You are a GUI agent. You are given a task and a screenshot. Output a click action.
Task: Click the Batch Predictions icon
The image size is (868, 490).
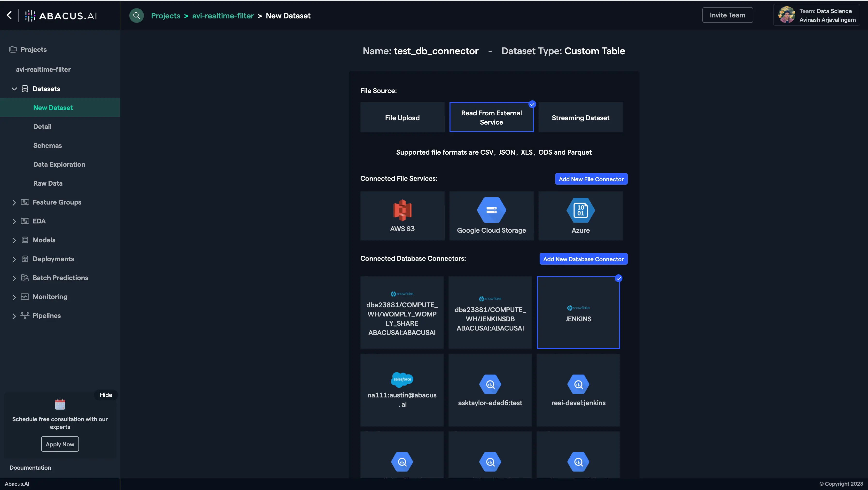point(25,277)
